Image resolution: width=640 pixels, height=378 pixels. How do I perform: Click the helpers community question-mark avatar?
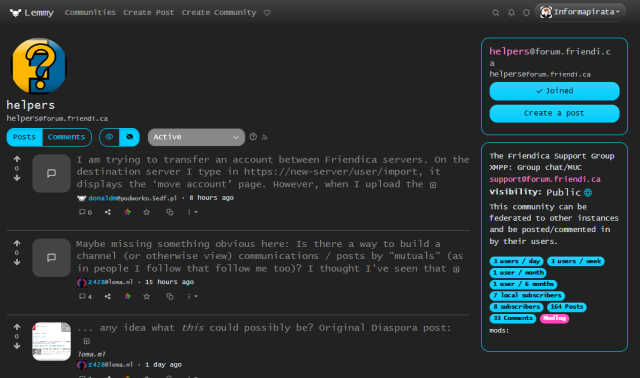pyautogui.click(x=39, y=66)
